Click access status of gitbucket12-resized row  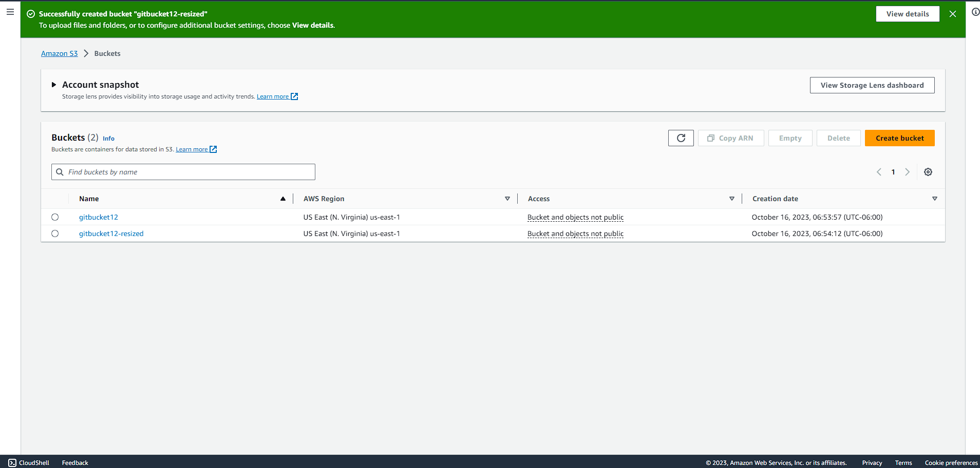(576, 233)
